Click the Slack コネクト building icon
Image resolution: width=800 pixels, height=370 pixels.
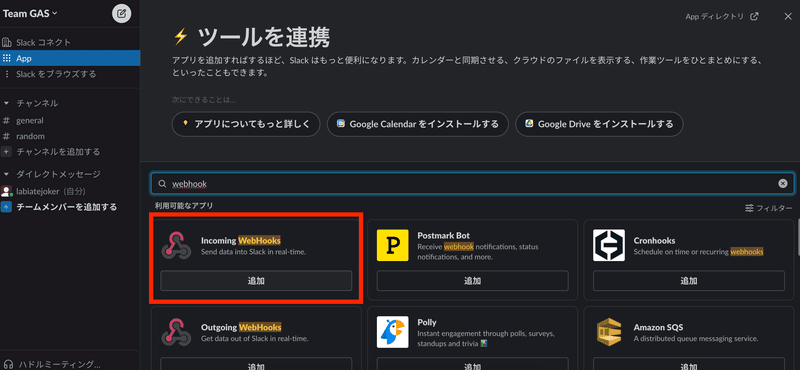[6, 42]
